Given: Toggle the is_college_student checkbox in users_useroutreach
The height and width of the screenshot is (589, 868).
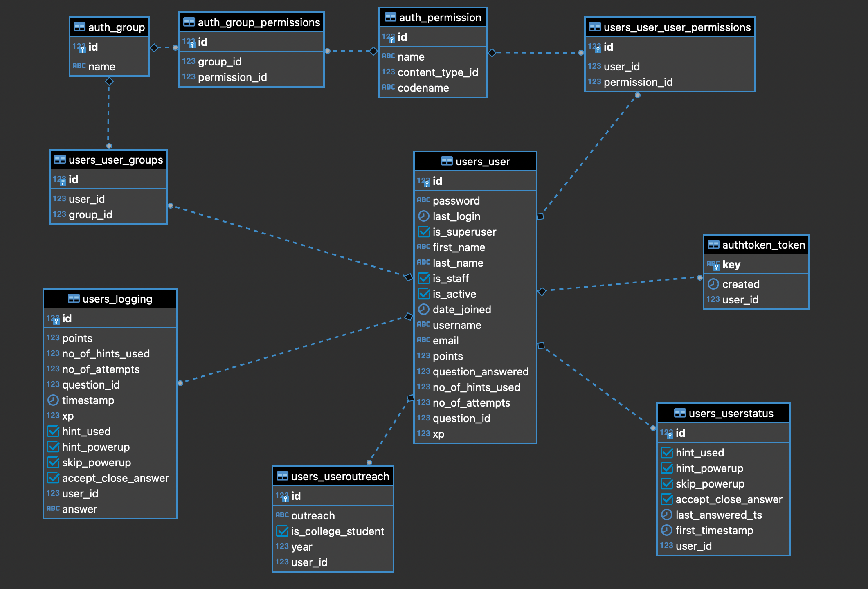Looking at the screenshot, I should tap(282, 531).
